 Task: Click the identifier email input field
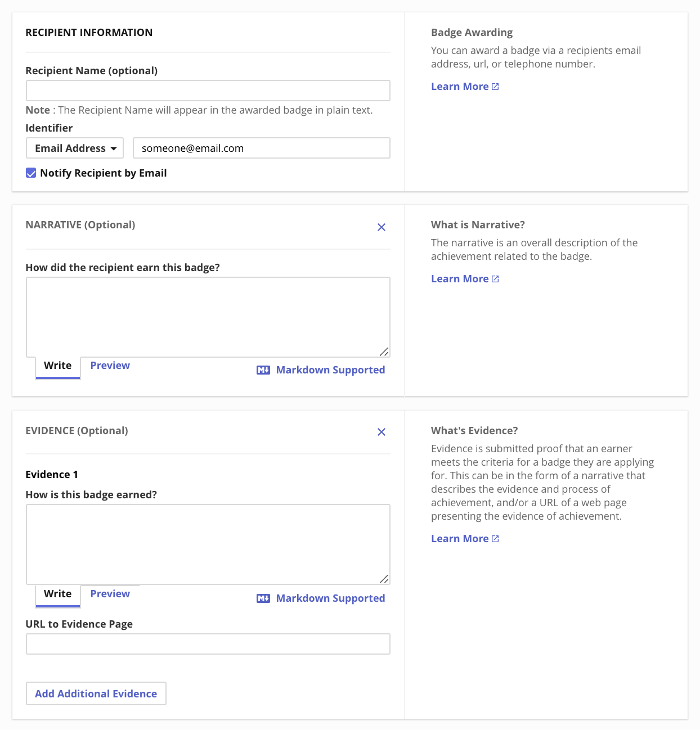pyautogui.click(x=261, y=148)
